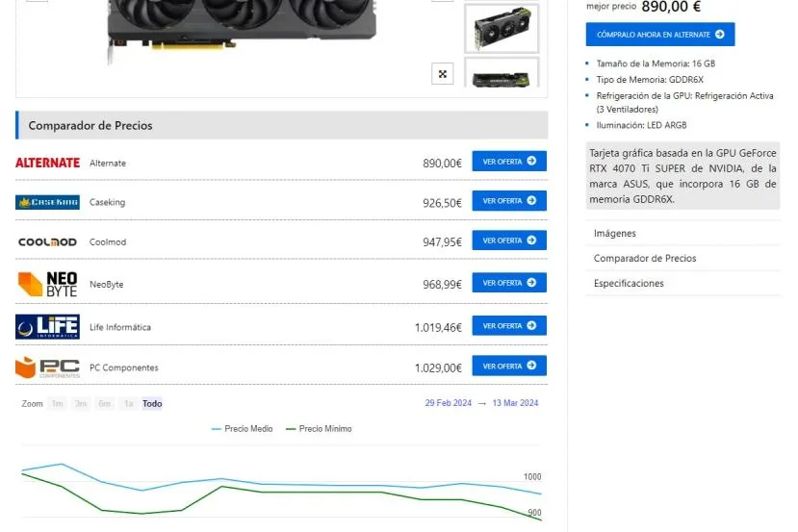Set chart zoom to 6m
Image resolution: width=798 pixels, height=532 pixels.
click(x=104, y=403)
